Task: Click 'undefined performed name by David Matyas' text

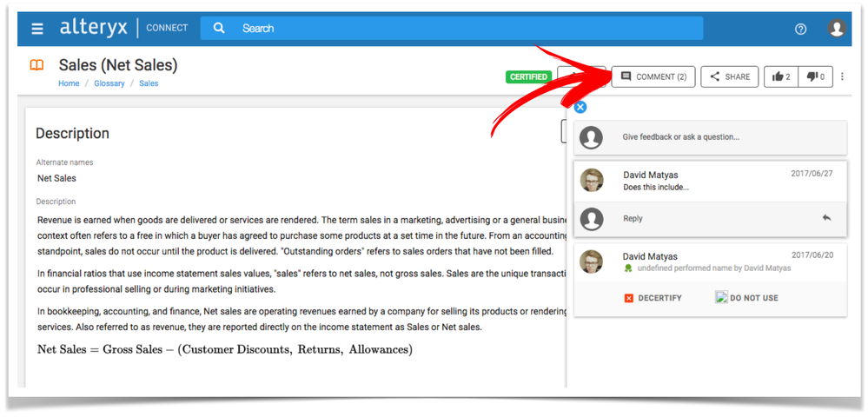Action: pos(714,268)
